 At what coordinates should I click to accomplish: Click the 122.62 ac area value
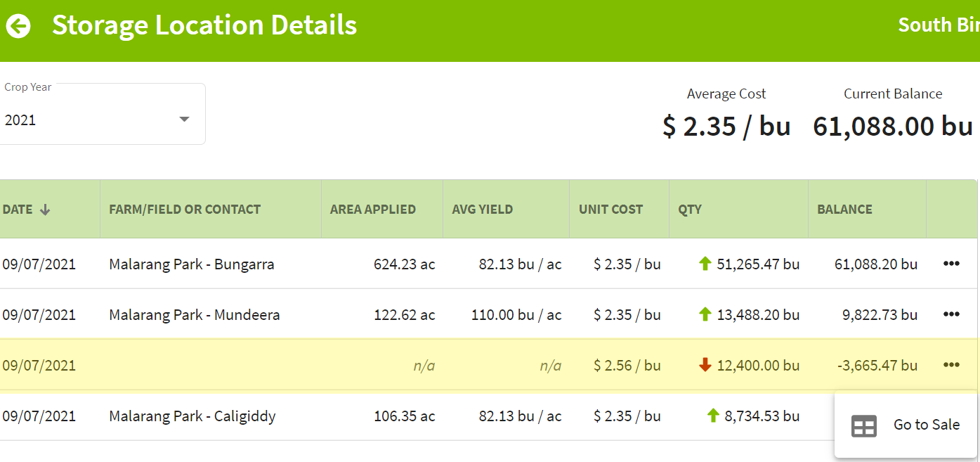tap(405, 315)
